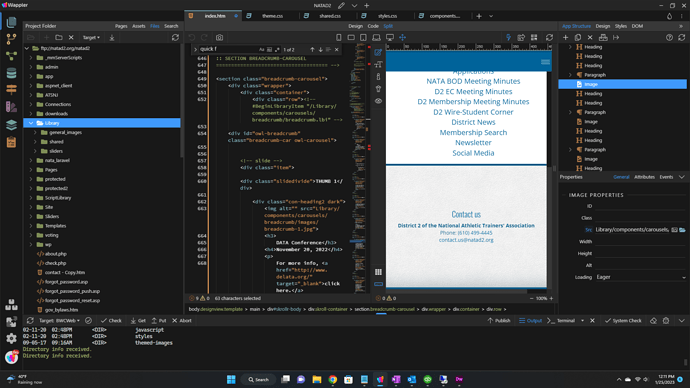Switch to laptop viewport icon
This screenshot has height=388, width=690.
(376, 37)
